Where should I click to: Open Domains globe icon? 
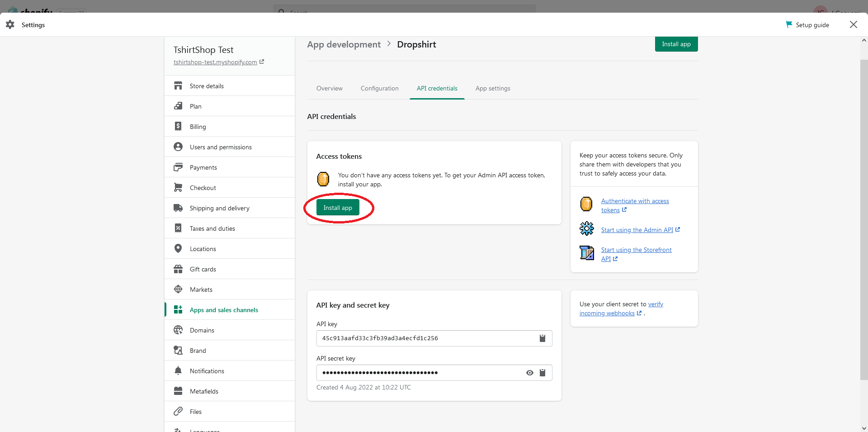click(178, 330)
